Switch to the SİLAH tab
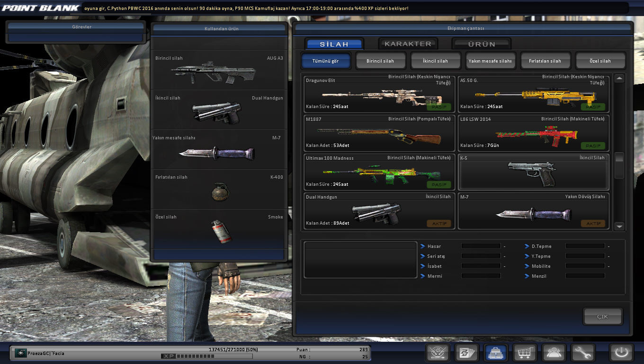The height and width of the screenshot is (364, 644). 334,44
